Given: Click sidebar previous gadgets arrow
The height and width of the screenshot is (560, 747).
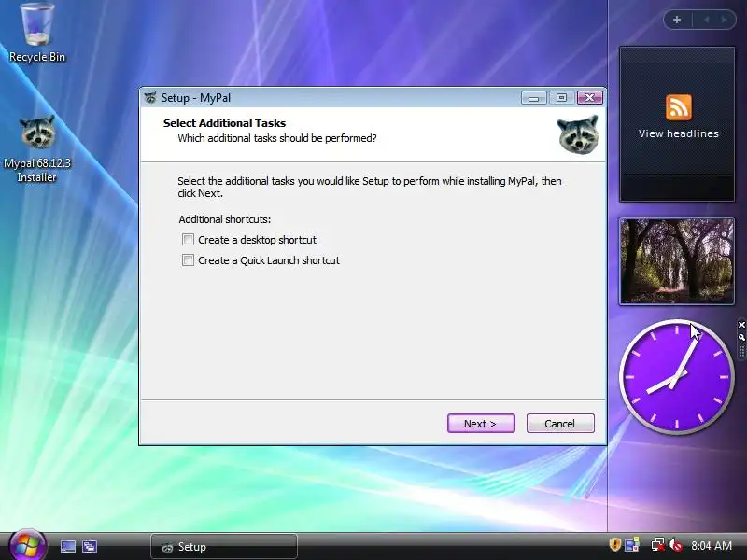Looking at the screenshot, I should point(707,20).
